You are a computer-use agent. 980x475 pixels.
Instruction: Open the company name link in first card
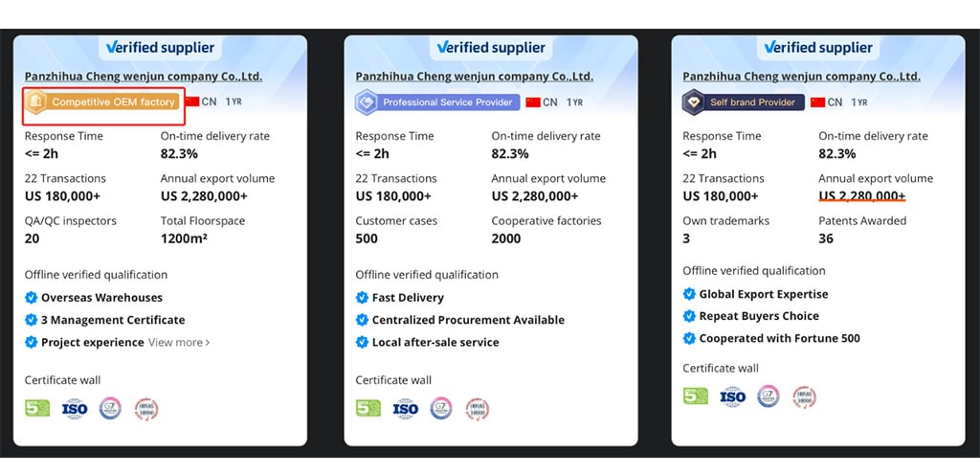click(x=144, y=77)
